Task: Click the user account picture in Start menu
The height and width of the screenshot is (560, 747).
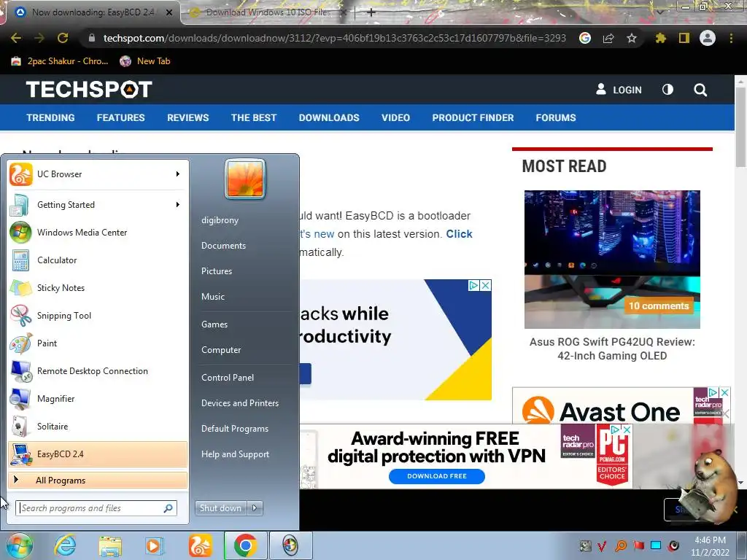Action: (x=245, y=179)
